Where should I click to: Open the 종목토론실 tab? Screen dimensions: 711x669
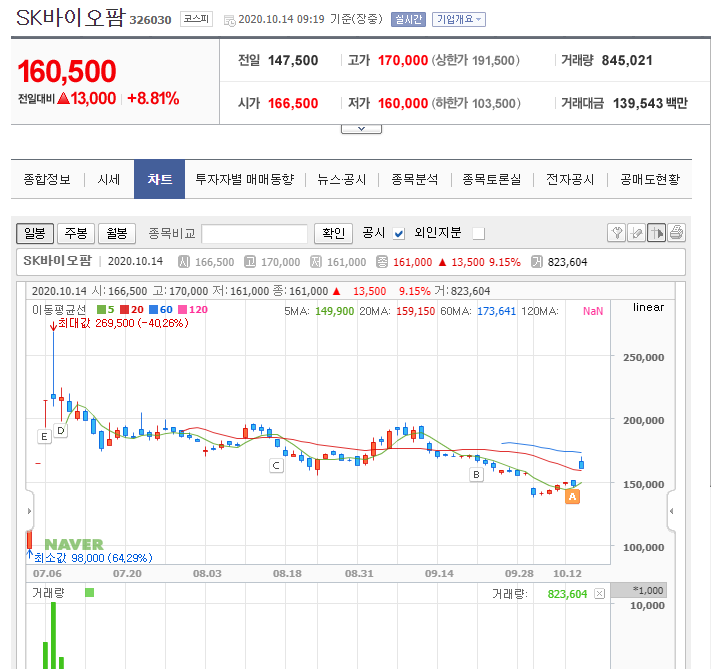492,180
